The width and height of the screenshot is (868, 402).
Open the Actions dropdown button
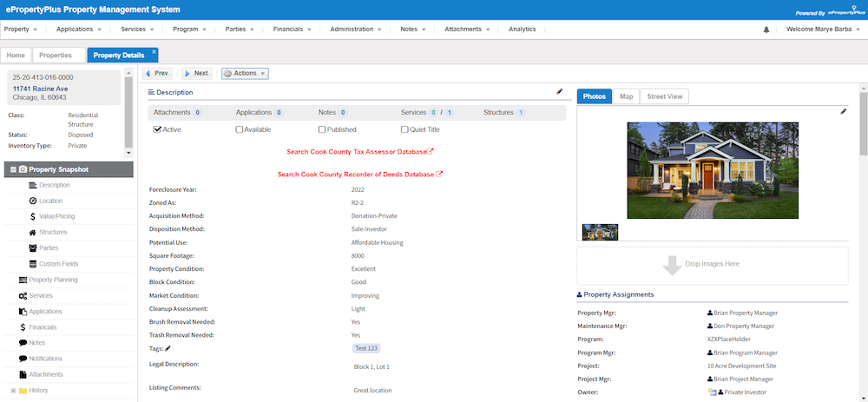[x=245, y=73]
